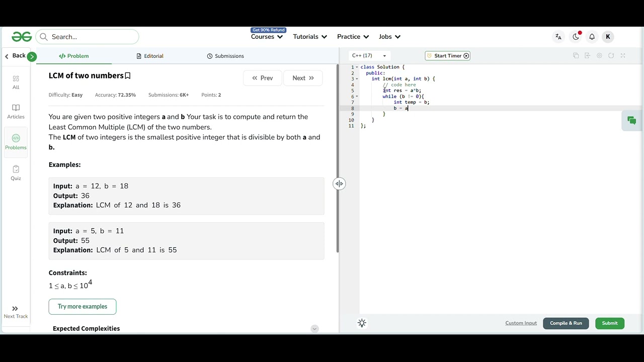Click the Get 90% Refund badge

tap(269, 30)
